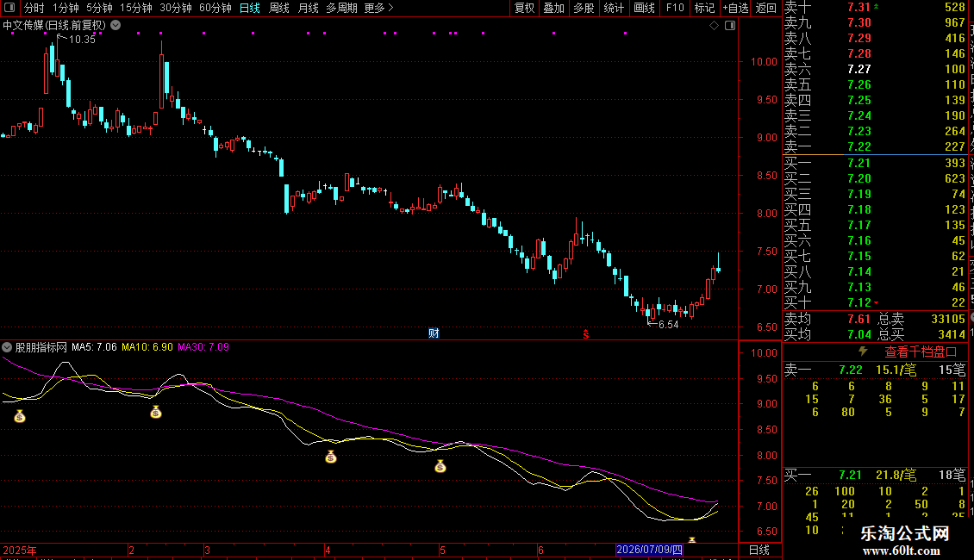
Task: Click the 卖均 7.61 value
Action: coord(859,319)
